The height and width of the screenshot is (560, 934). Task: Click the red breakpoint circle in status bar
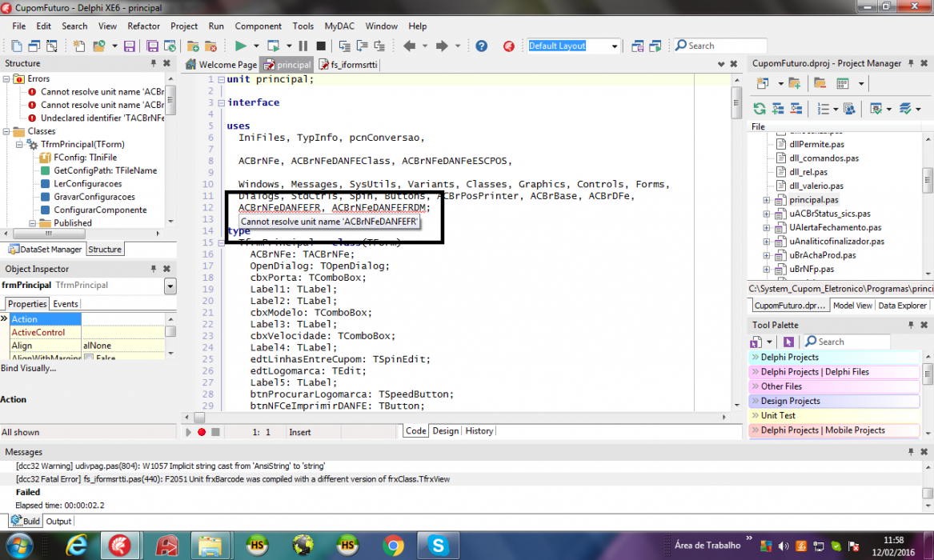202,432
